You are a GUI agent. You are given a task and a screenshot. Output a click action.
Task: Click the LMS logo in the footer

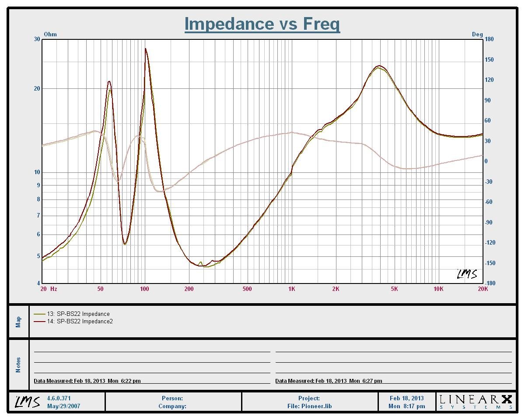tap(27, 402)
